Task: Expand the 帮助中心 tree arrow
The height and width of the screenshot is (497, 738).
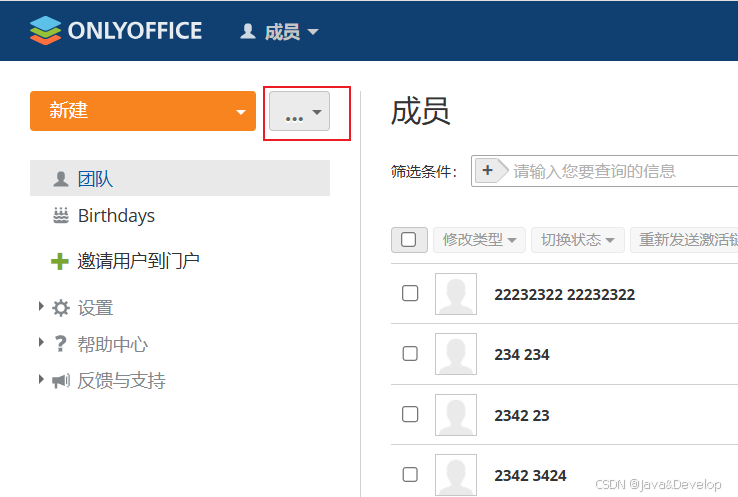Action: (x=41, y=342)
